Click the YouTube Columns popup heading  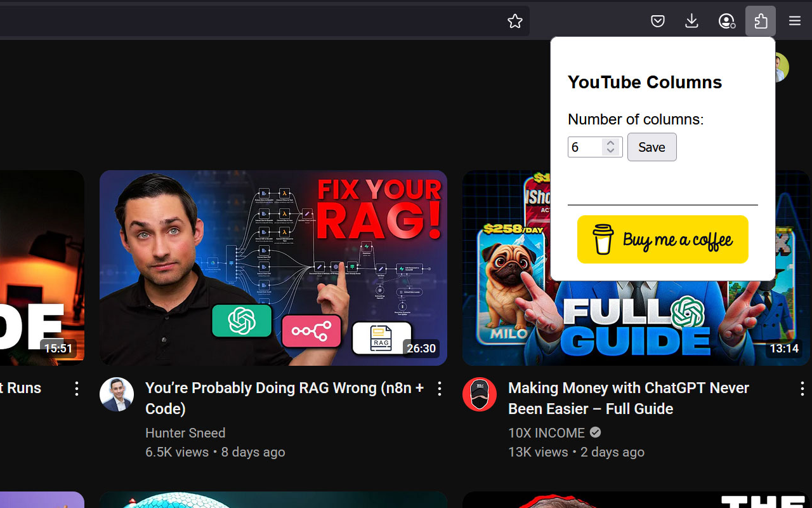pyautogui.click(x=645, y=82)
